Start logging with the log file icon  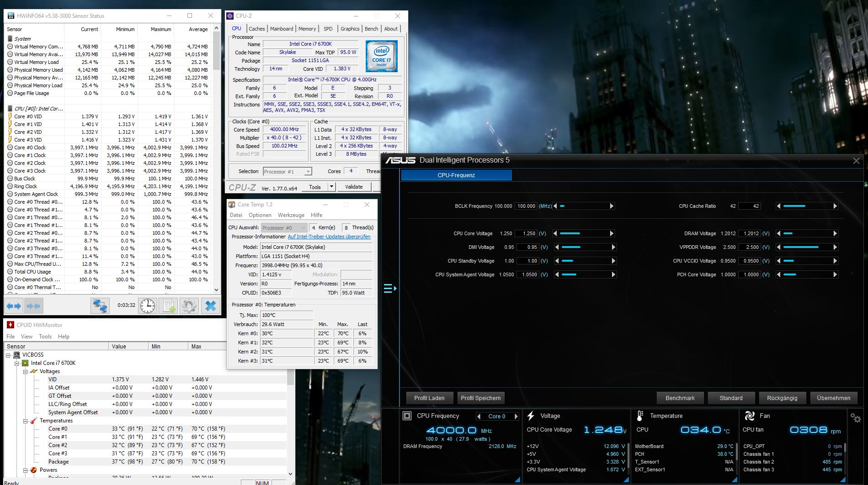click(169, 306)
